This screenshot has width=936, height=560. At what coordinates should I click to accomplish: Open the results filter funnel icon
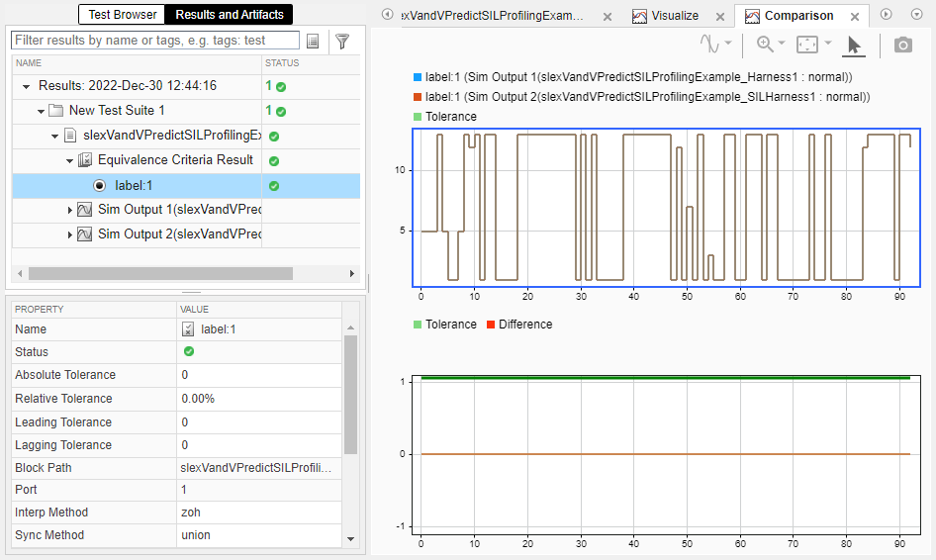click(x=342, y=41)
